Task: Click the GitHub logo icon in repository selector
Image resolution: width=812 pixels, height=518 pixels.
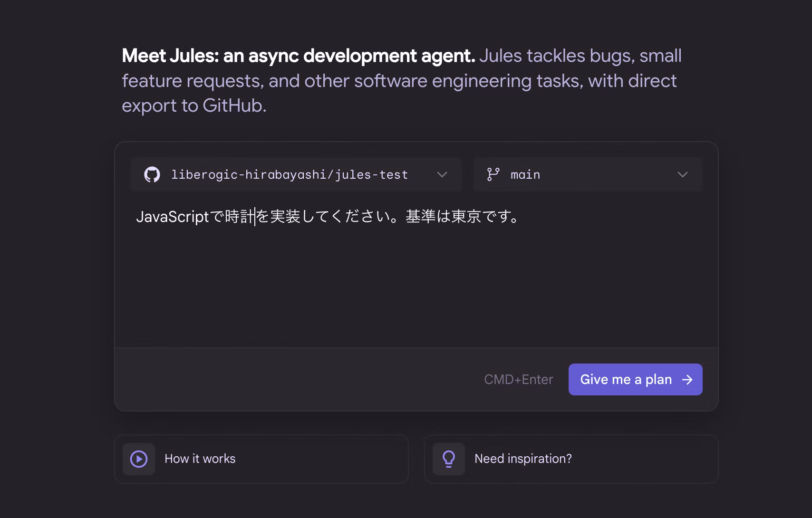Action: click(152, 174)
